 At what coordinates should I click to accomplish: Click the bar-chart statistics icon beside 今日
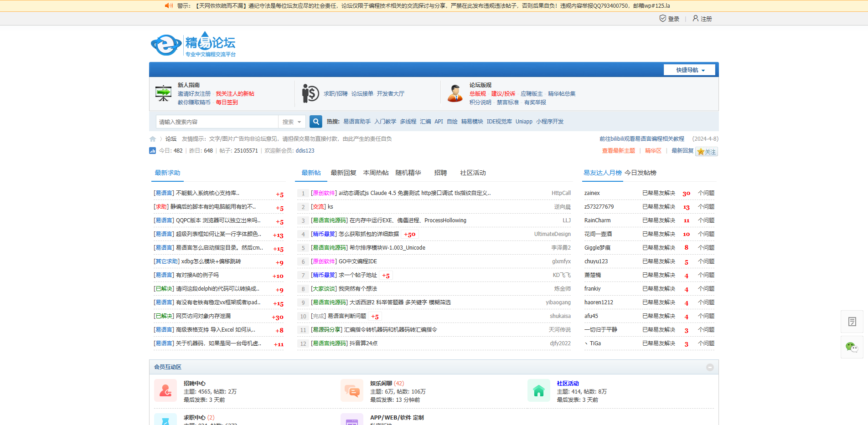153,150
